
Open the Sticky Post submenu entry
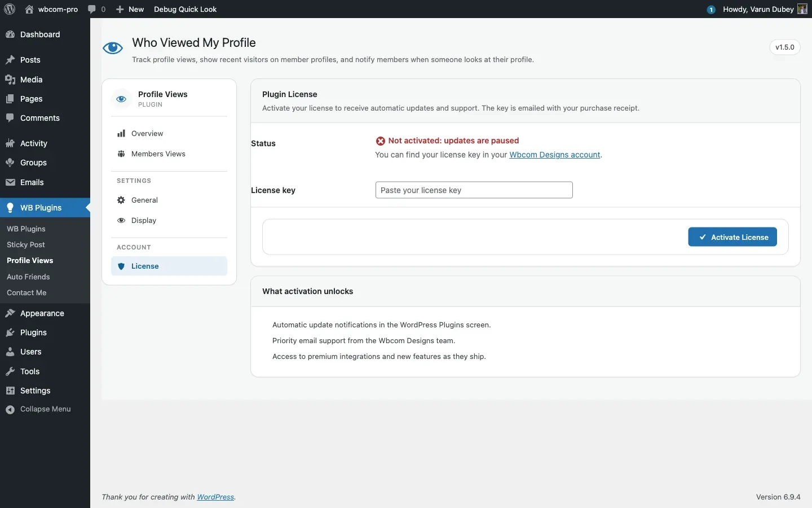pyautogui.click(x=26, y=244)
